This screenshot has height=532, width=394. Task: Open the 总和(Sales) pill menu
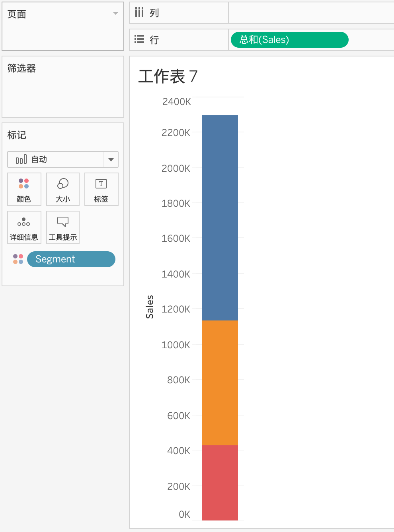coord(289,40)
